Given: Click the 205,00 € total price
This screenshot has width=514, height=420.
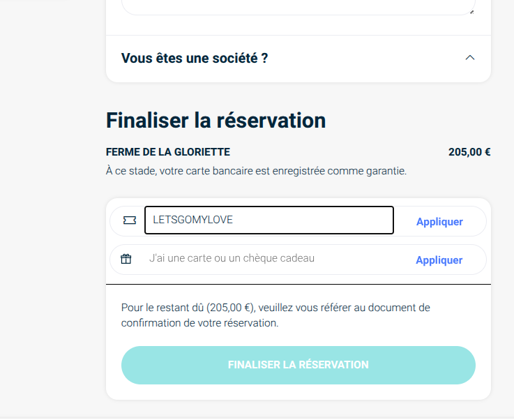Looking at the screenshot, I should (469, 152).
